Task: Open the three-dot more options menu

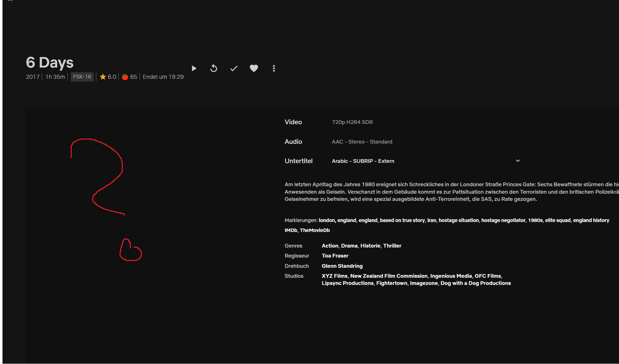Action: (274, 68)
